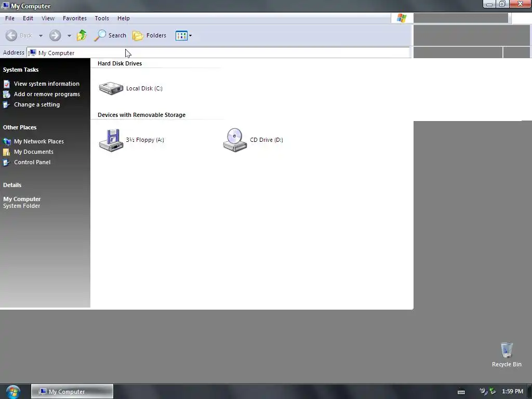Image resolution: width=532 pixels, height=399 pixels.
Task: Click the Windows flag logo icon
Action: click(402, 18)
